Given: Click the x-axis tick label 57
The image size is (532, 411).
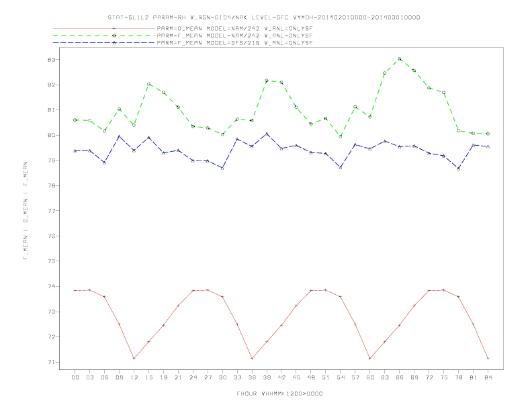Looking at the screenshot, I should 355,377.
